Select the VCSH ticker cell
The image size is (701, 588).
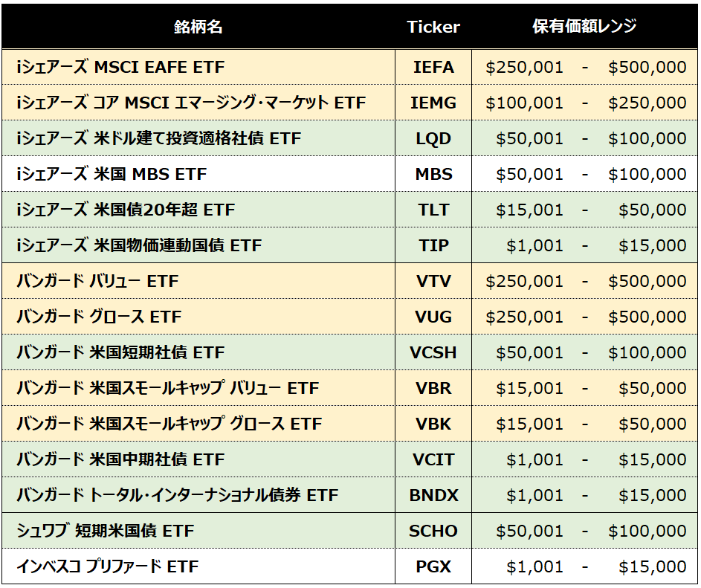[x=433, y=353]
